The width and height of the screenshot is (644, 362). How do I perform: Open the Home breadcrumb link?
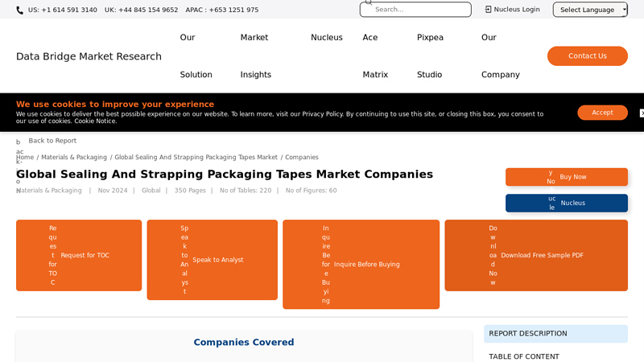tap(25, 157)
